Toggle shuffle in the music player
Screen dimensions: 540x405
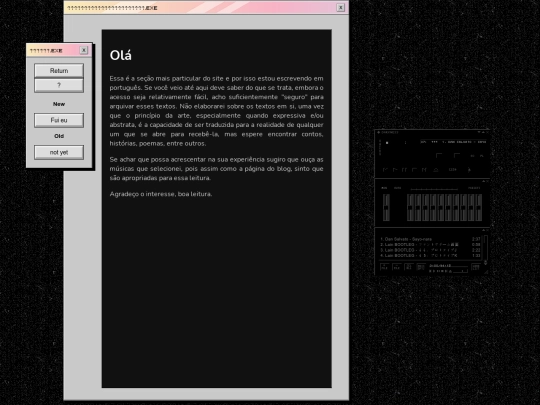pyautogui.click(x=453, y=169)
